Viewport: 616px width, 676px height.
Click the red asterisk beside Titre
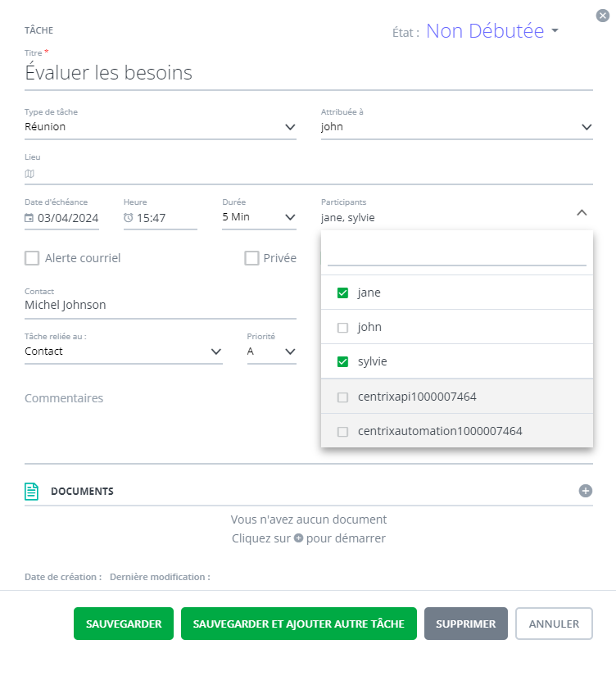pos(46,52)
